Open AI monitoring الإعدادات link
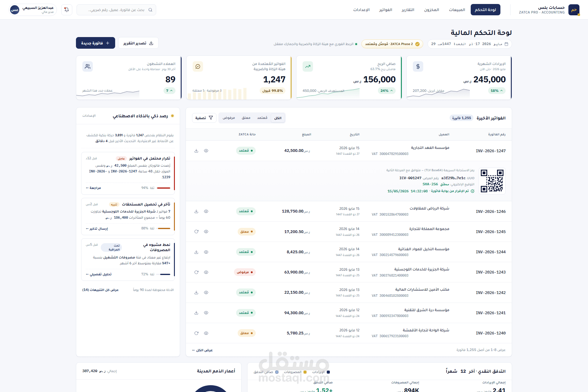This screenshot has height=392, width=588. pos(89,116)
